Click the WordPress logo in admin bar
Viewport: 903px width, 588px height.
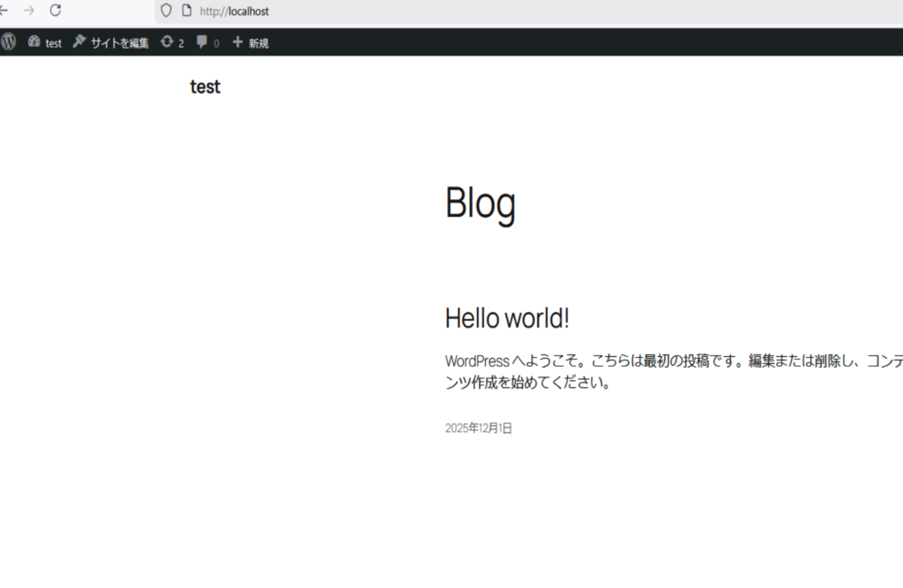click(x=8, y=41)
